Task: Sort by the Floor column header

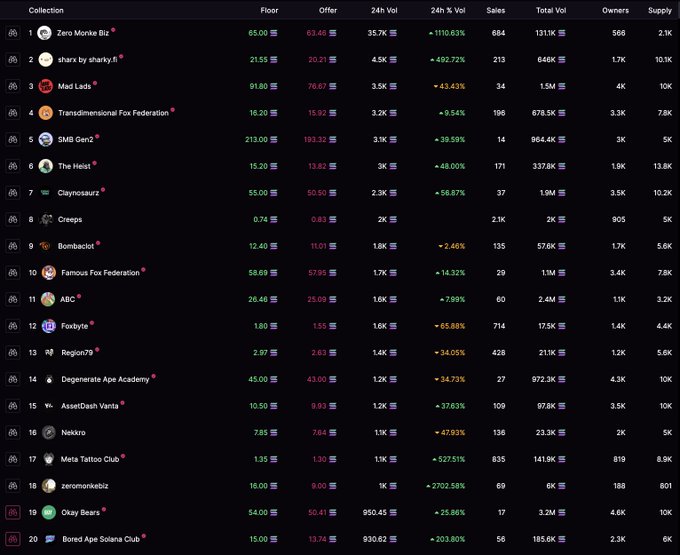Action: 269,10
